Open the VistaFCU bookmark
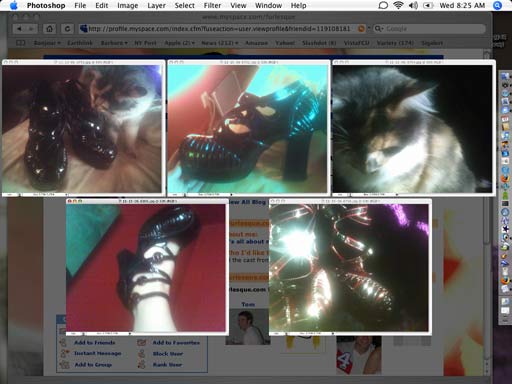512x384 pixels. pos(356,43)
